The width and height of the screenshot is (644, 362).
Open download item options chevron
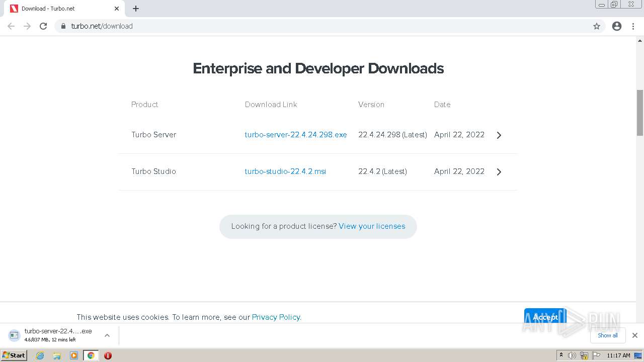[107, 335]
